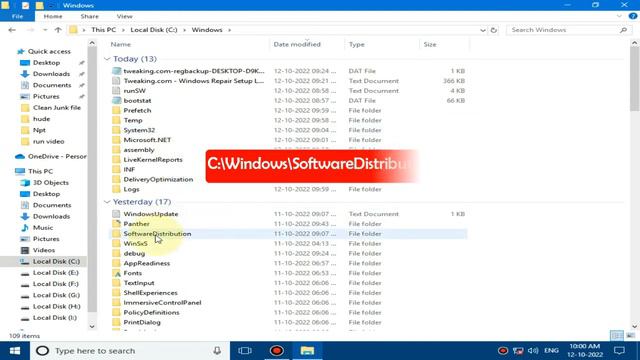The height and width of the screenshot is (360, 640).
Task: Select the Fonts folder icon
Action: 116,273
